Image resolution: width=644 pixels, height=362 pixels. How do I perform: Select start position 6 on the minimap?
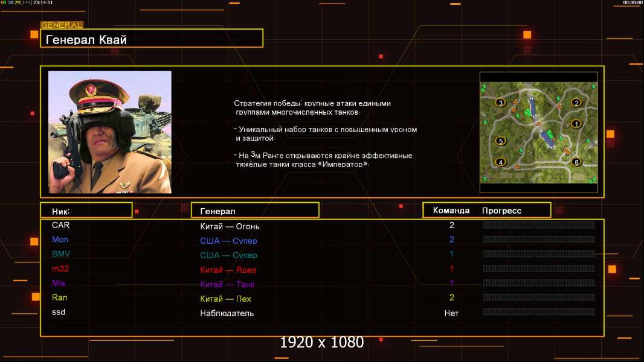576,162
